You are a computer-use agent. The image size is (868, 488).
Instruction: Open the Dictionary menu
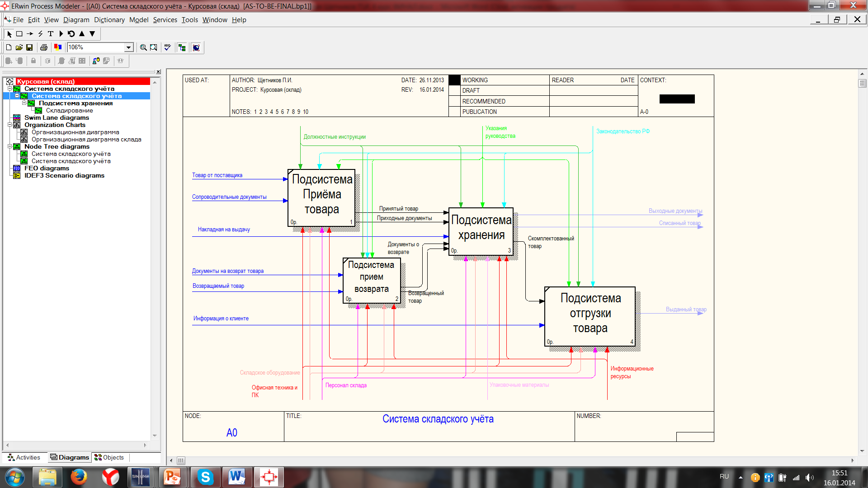(x=109, y=20)
